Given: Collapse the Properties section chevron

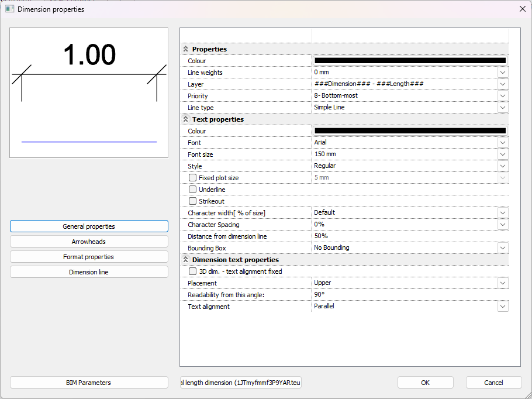Looking at the screenshot, I should [186, 49].
